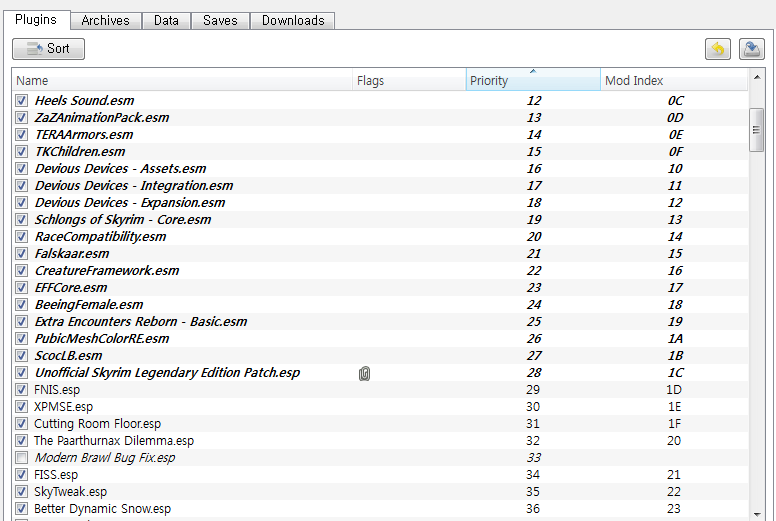Screen dimensions: 776x521
Task: Select the Plugins tab
Action: 36,19
